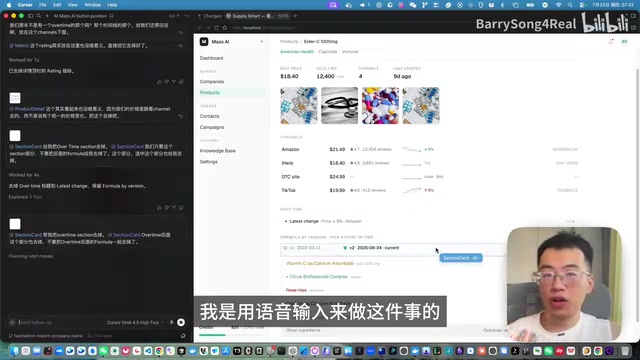Screen dimensions: 640x360
Task: Select the TikTok channel row
Action: coord(429,190)
